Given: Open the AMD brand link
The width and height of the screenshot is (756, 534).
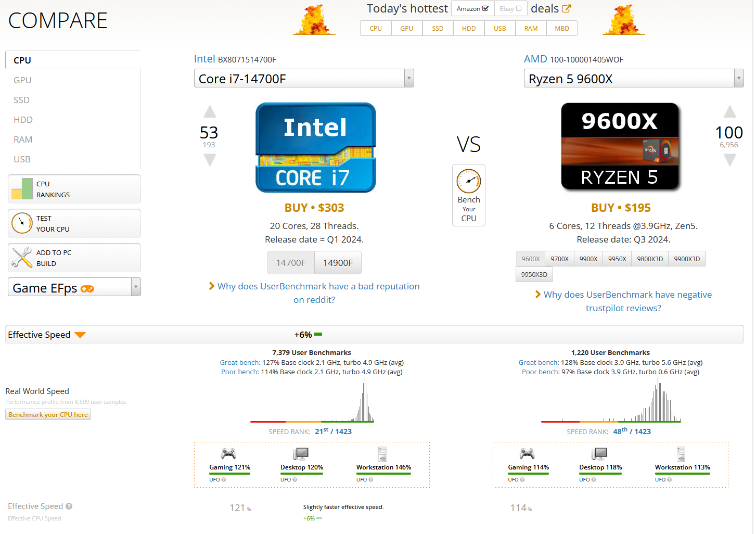Looking at the screenshot, I should (535, 59).
